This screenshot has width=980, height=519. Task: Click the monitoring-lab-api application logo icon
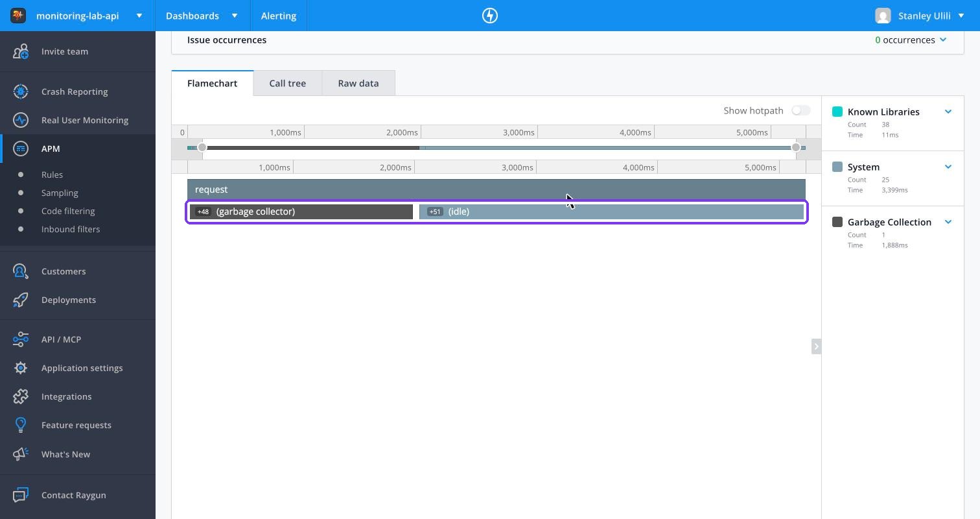[x=18, y=16]
